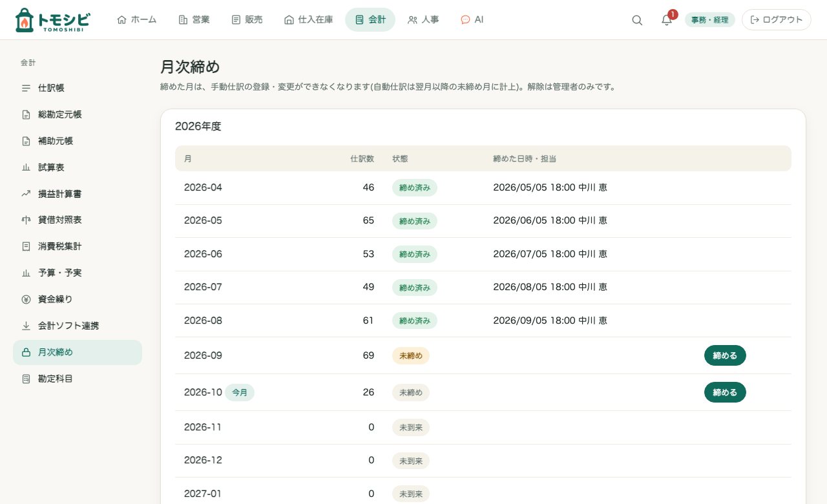Click the Tomoshibi logo icon

(x=23, y=20)
